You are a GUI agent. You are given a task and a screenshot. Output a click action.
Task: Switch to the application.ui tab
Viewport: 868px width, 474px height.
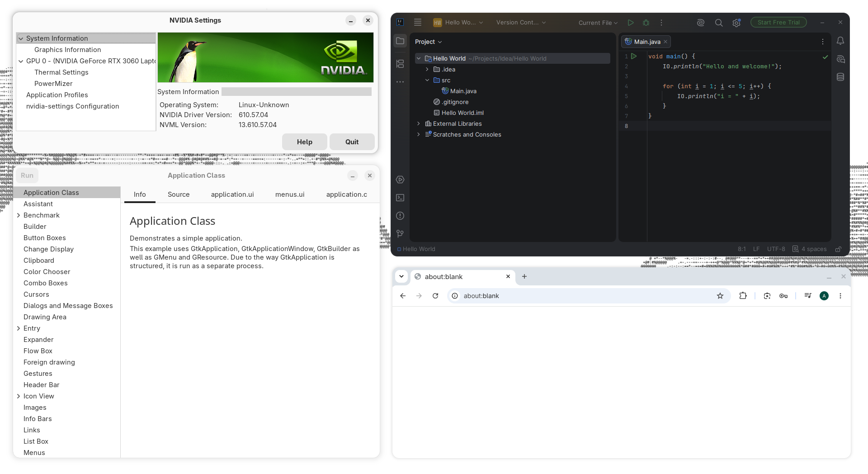coord(232,194)
